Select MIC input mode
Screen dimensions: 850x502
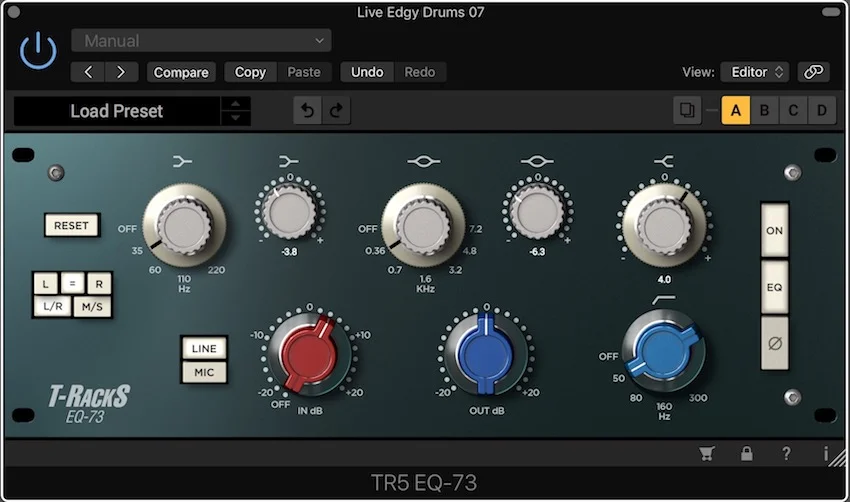point(204,372)
